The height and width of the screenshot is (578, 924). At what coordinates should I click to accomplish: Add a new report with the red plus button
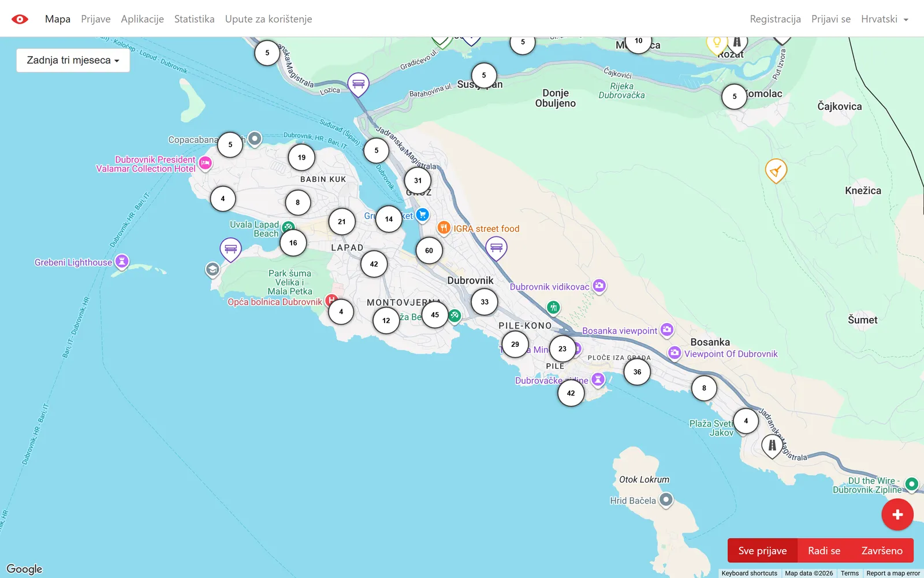897,514
